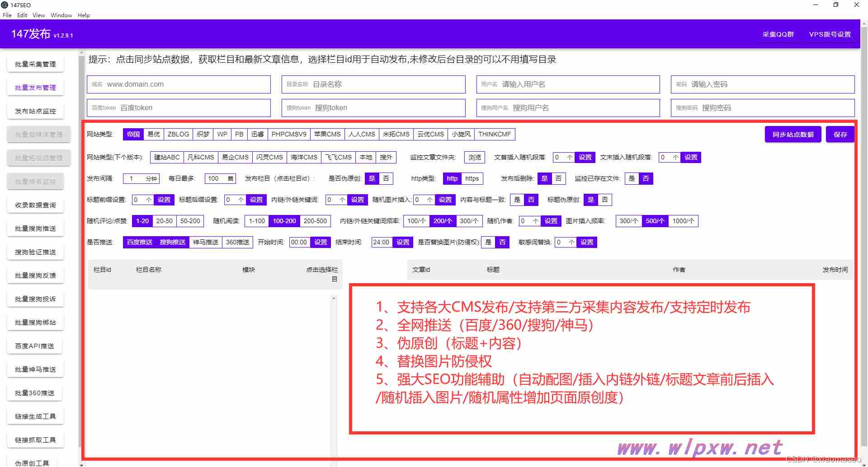
Task: Open 批量搜狗推送 sidebar item
Action: (x=35, y=229)
